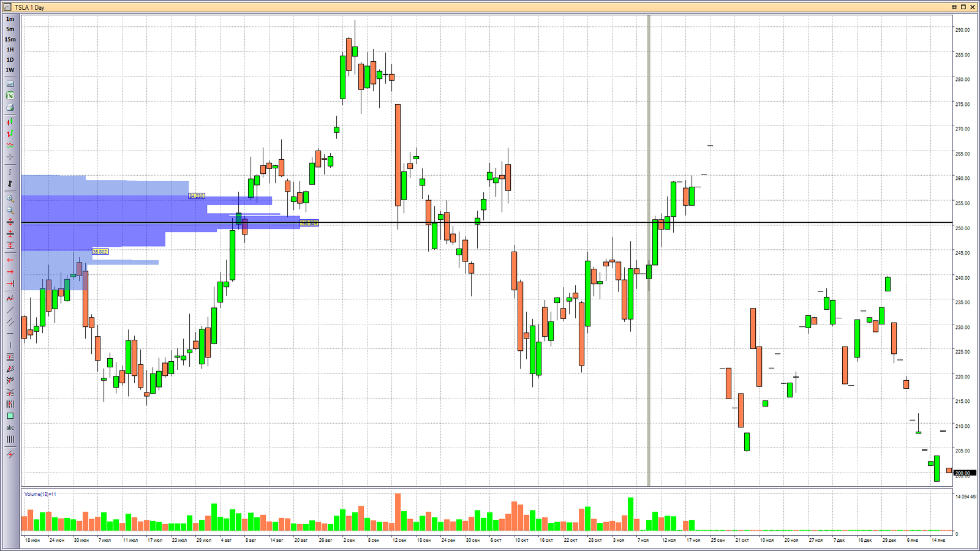Auto-fit the vertical price scale
980x551 pixels.
(x=10, y=245)
